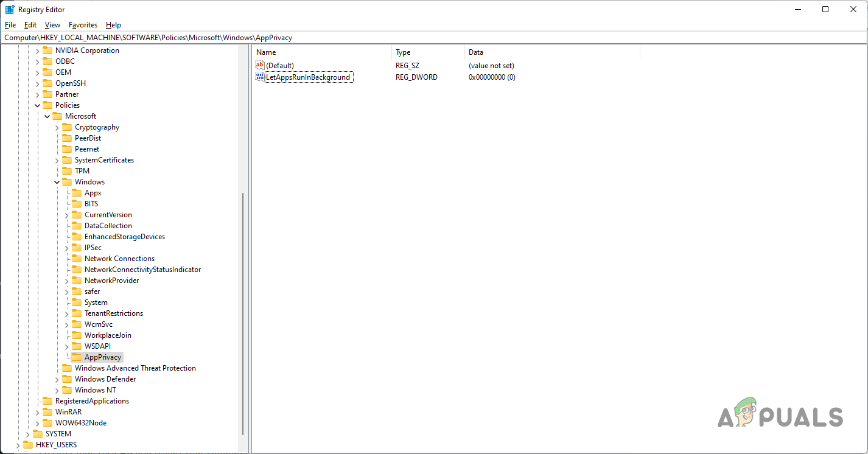Image resolution: width=868 pixels, height=454 pixels.
Task: Select the Windows Advanced Threat Protection key
Action: point(135,368)
